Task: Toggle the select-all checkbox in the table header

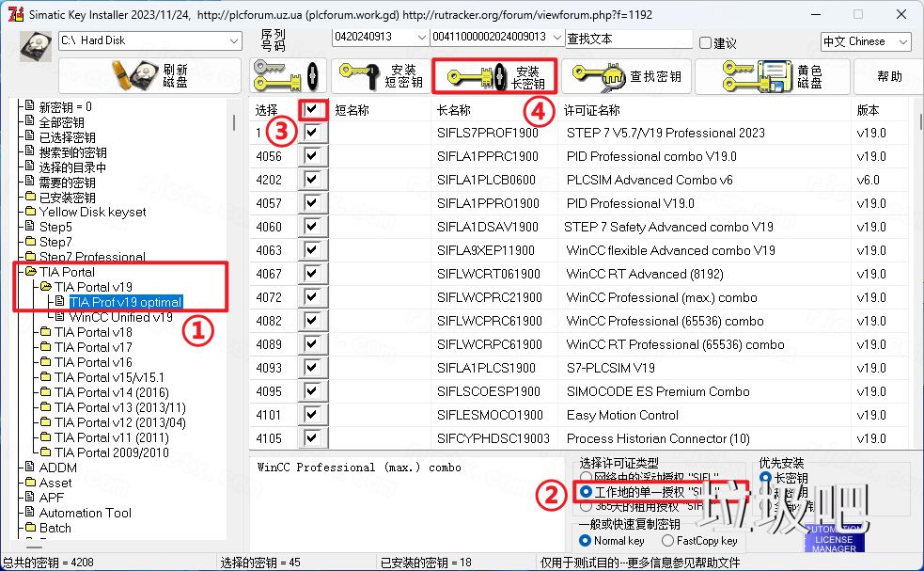Action: coord(311,109)
